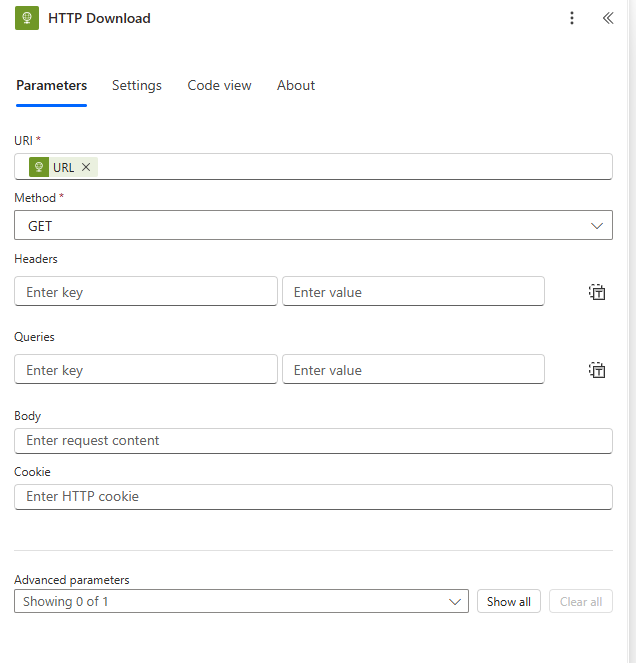This screenshot has width=636, height=663.
Task: Switch Headers to text mode icon
Action: click(597, 292)
